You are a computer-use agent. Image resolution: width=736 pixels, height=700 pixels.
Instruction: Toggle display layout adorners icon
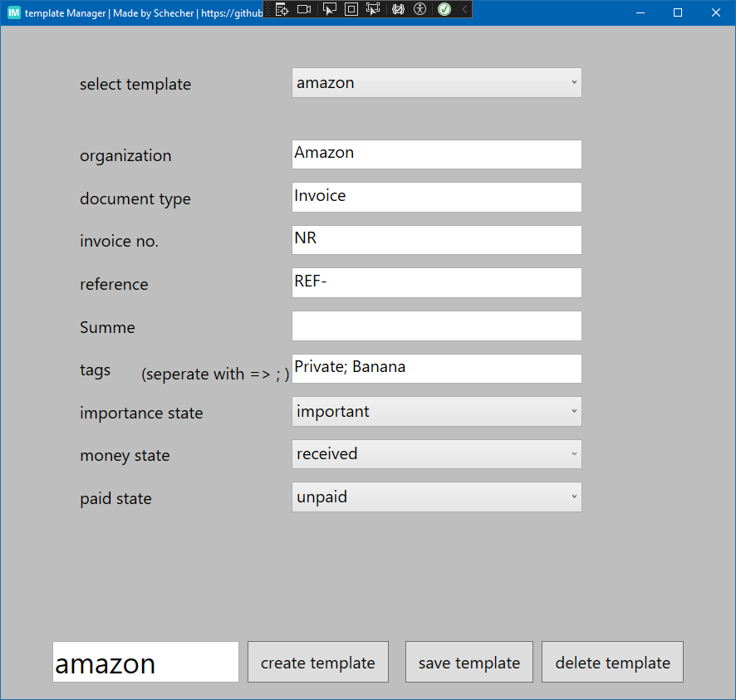(x=351, y=9)
